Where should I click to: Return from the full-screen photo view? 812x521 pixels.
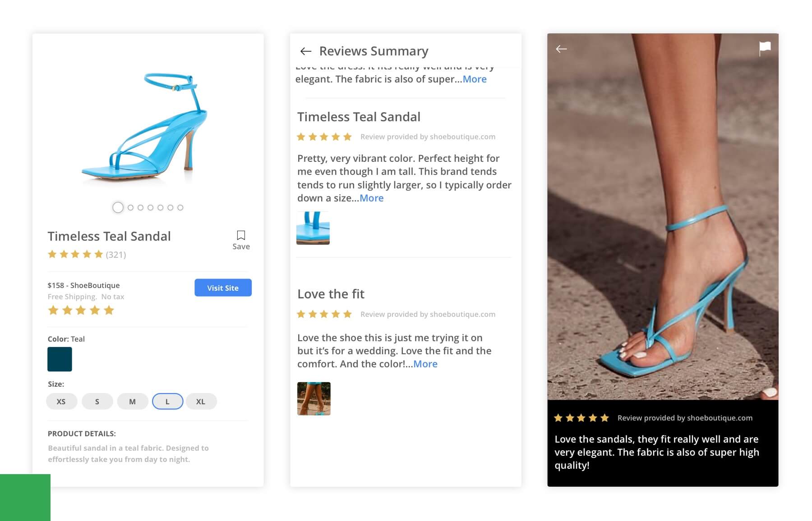pyautogui.click(x=562, y=49)
